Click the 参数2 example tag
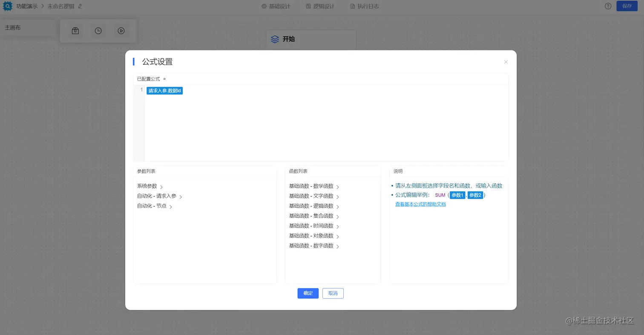Screen dimensions: 644x335 [x=475, y=195]
